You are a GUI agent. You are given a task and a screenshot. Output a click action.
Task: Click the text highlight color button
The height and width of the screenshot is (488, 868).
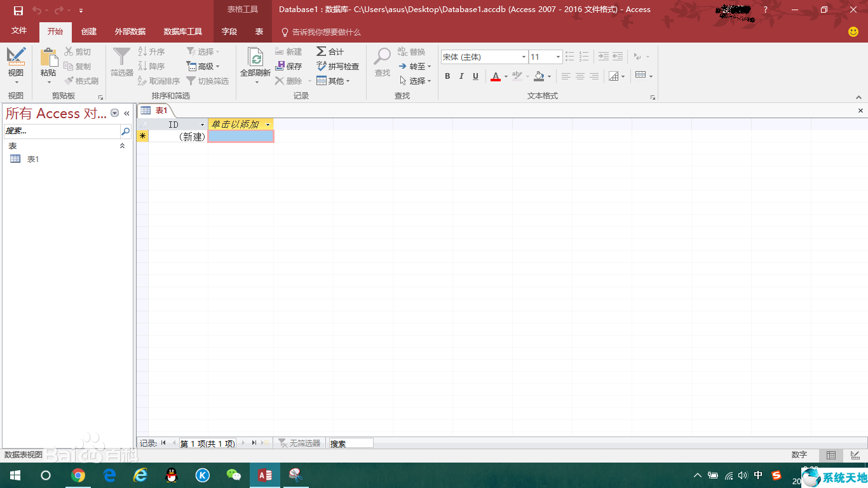517,76
